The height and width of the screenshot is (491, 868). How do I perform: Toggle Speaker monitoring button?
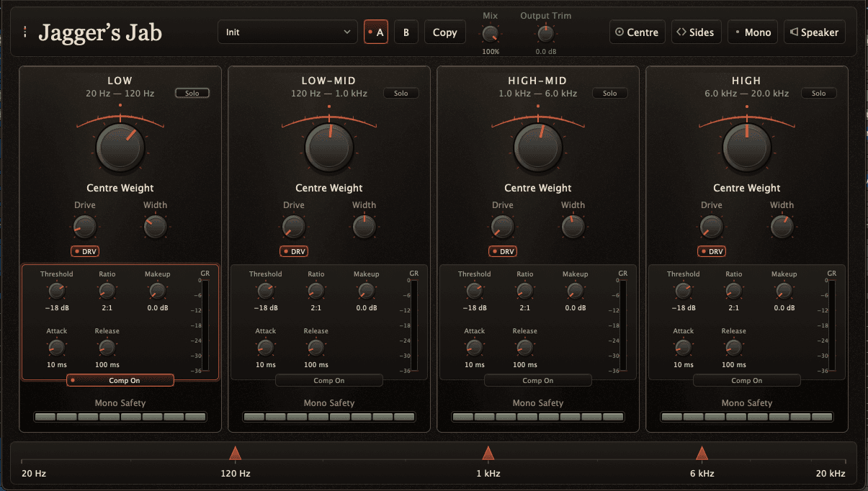pyautogui.click(x=814, y=32)
